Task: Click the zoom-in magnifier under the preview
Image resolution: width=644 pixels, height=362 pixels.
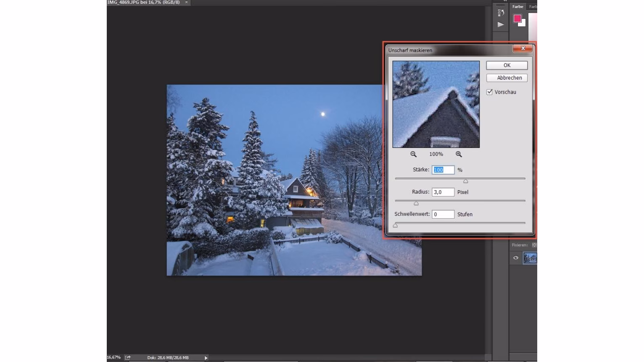Action: tap(459, 154)
